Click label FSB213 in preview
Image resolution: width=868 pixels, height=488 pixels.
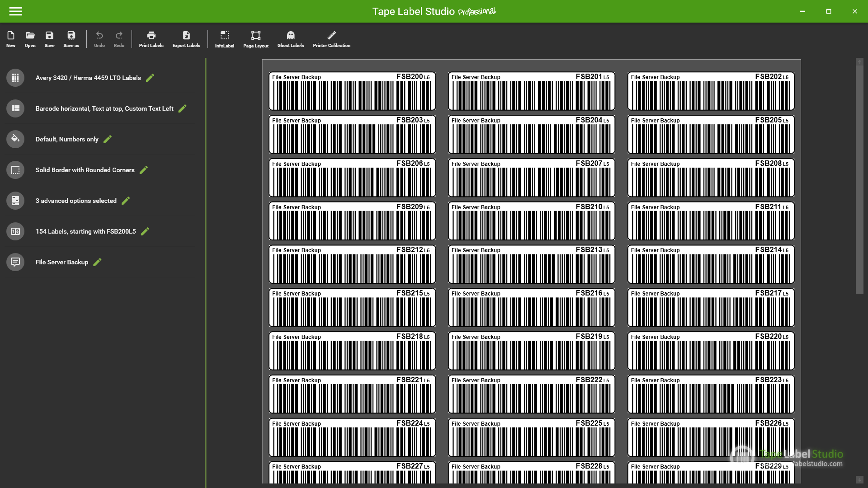tap(532, 264)
